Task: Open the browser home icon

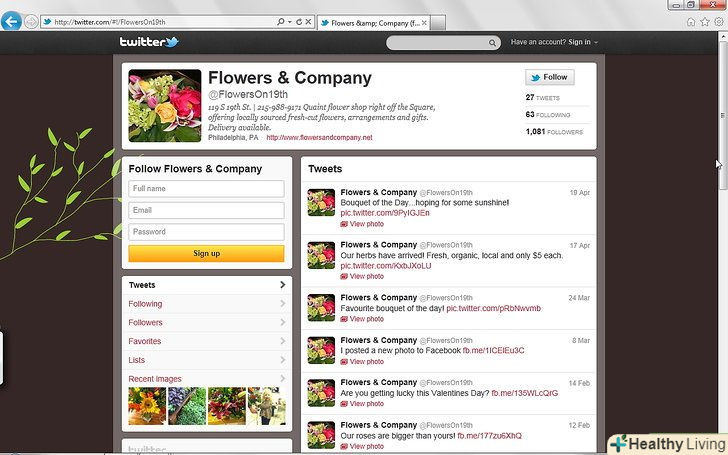Action: click(691, 22)
